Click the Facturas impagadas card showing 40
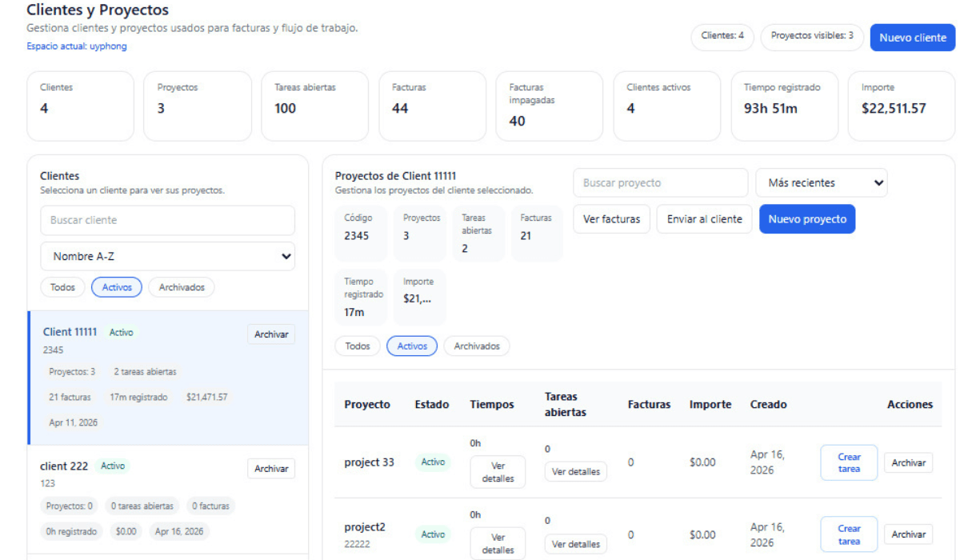The image size is (960, 560). tap(550, 106)
